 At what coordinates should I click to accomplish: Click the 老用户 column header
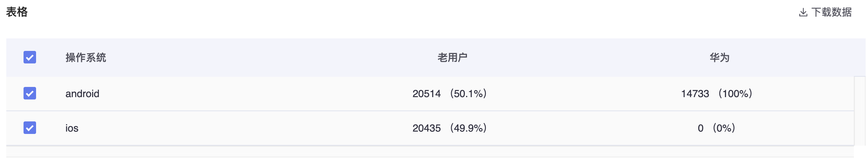click(452, 58)
